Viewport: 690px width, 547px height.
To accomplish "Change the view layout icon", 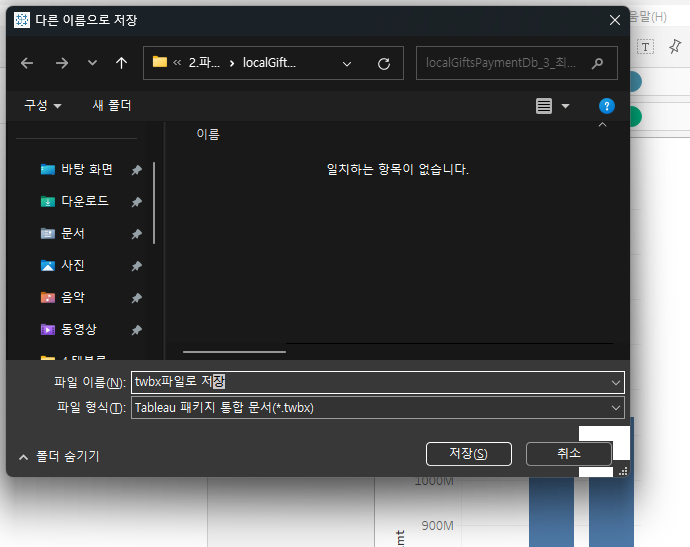I will point(544,106).
